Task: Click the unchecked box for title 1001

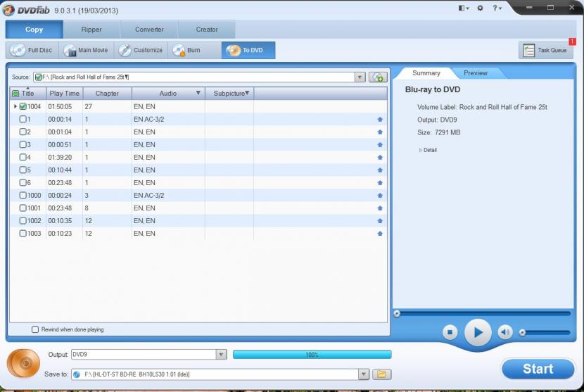Action: click(x=23, y=208)
